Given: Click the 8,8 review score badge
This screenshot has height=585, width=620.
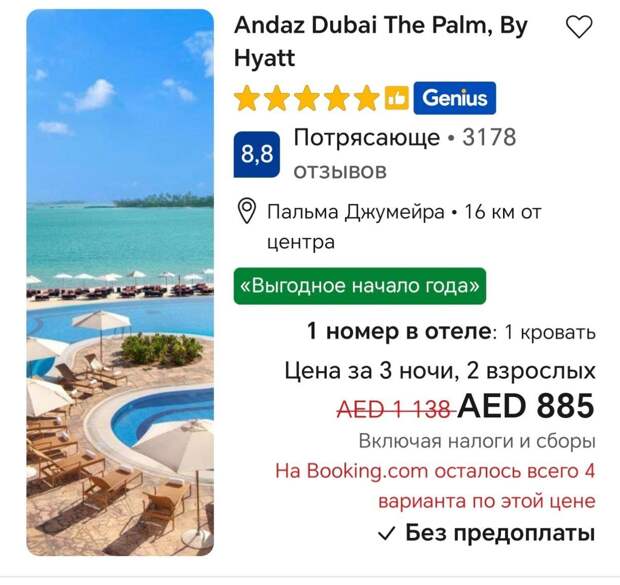Looking at the screenshot, I should pos(257,154).
